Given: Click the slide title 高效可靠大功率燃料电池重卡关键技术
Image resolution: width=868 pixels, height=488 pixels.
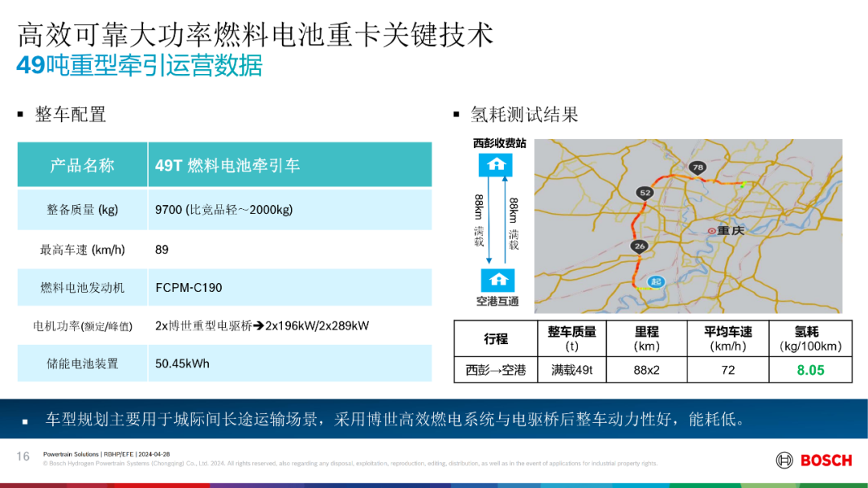Looking at the screenshot, I should click(x=256, y=35).
